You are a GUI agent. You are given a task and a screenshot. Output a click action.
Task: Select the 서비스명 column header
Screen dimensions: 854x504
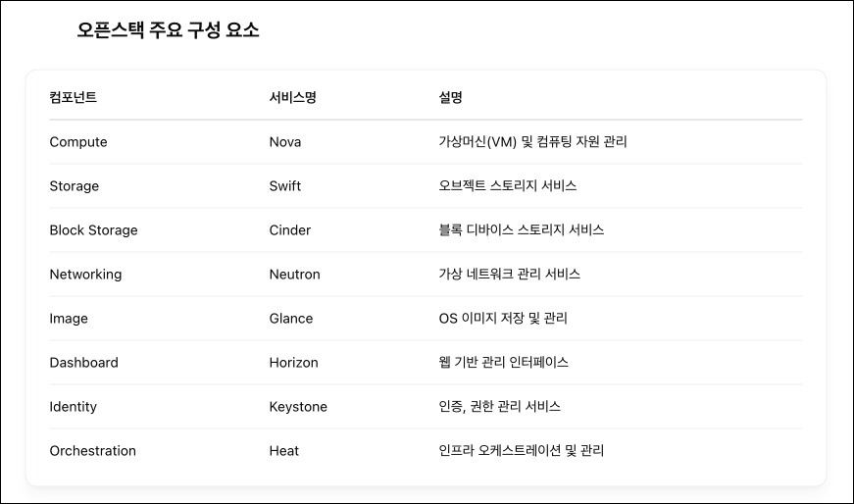pos(292,97)
